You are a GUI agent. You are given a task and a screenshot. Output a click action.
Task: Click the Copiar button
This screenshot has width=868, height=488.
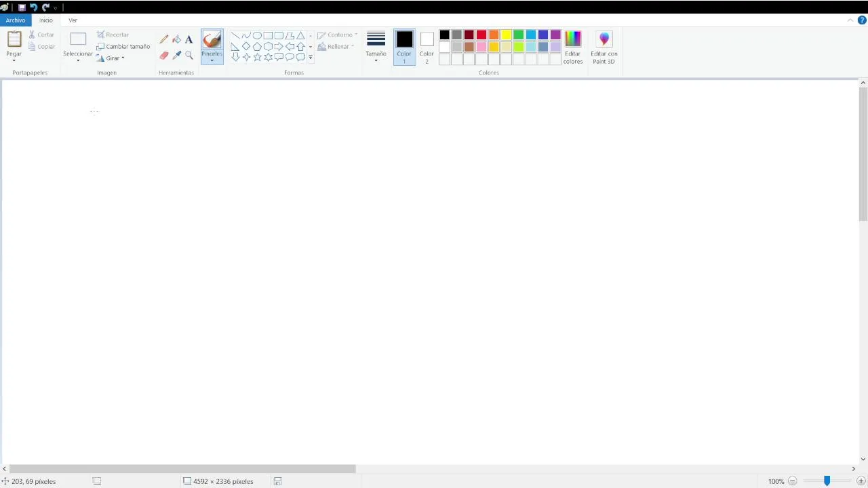[x=41, y=47]
